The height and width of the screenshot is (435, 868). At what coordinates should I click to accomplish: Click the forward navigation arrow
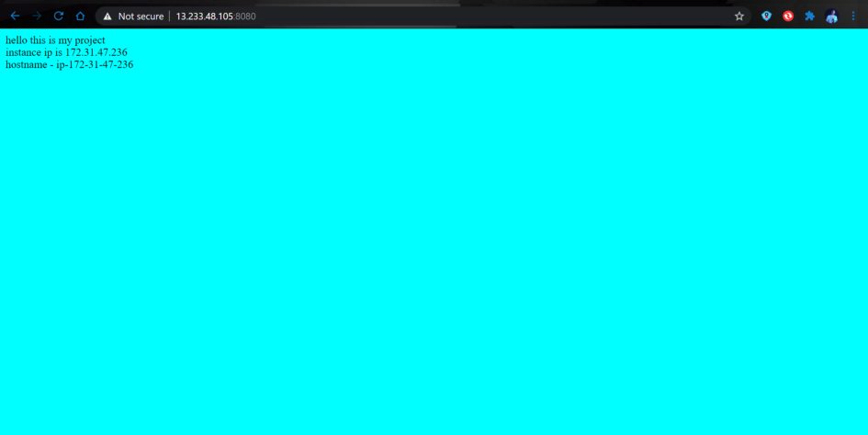(x=37, y=16)
